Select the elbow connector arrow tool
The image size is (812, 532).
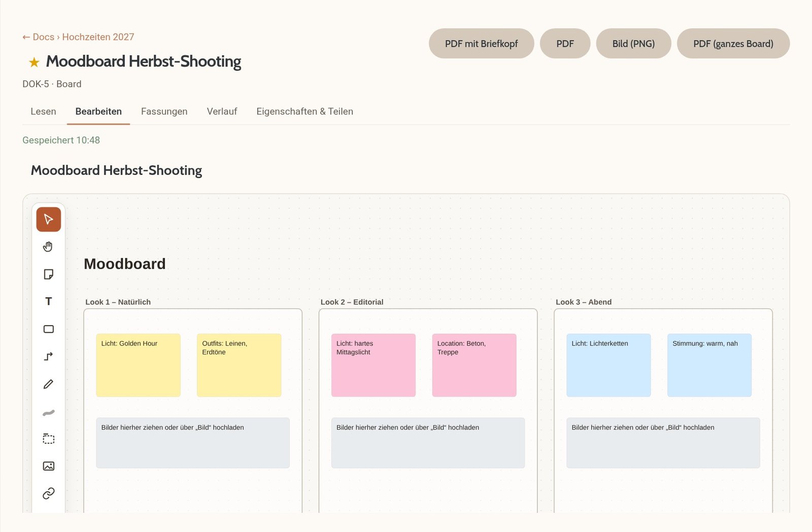click(x=49, y=357)
